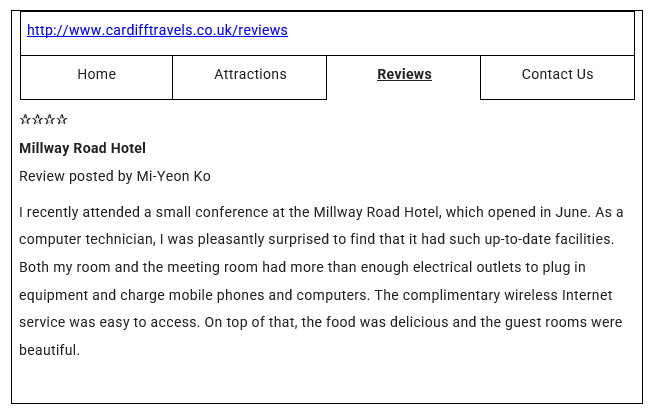Click the first star in the rating
650x414 pixels.
pyautogui.click(x=25, y=120)
